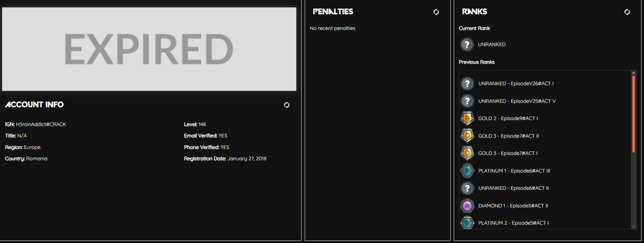Viewport: 644px width, 243px height.
Task: Click the previous ranks scrollbar thumb
Action: point(634,114)
